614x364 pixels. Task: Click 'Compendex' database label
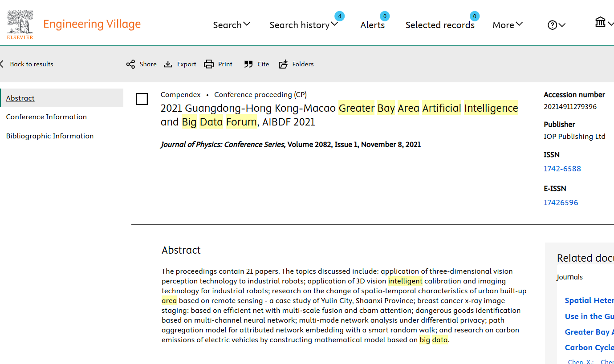click(x=181, y=95)
